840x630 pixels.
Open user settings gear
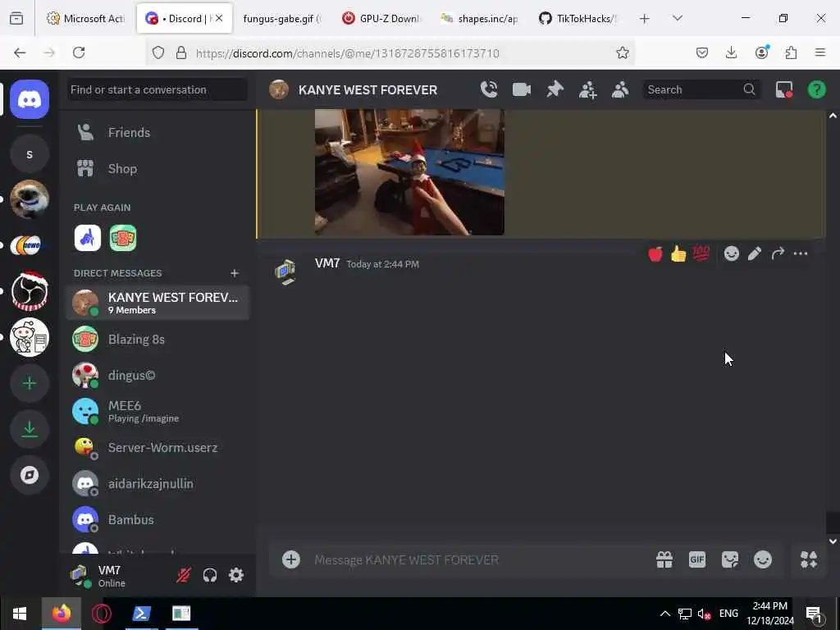coord(236,575)
